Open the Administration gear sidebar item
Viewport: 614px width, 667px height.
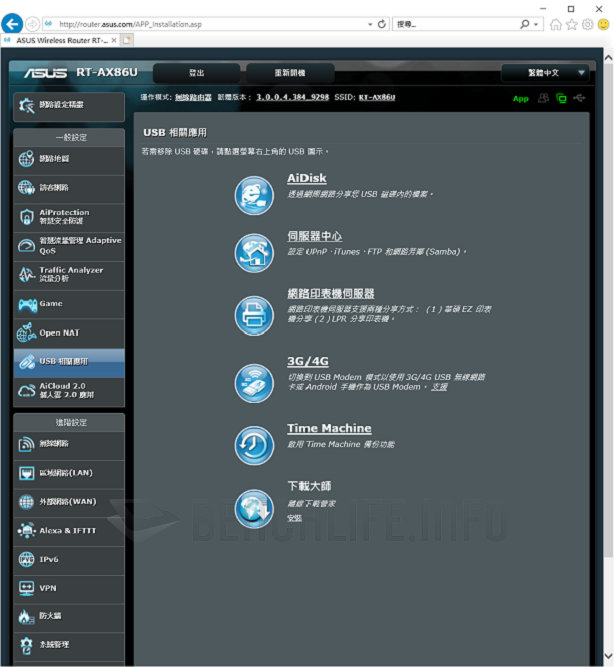[x=69, y=645]
